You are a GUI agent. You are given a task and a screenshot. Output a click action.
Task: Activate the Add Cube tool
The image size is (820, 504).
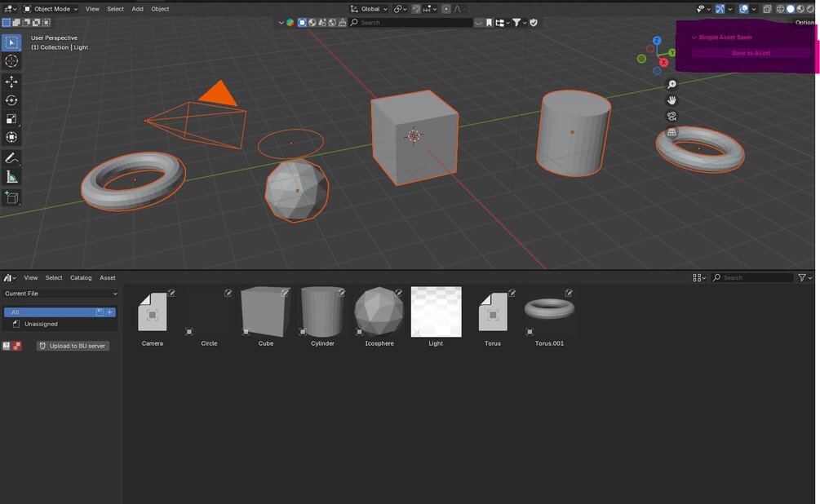tap(11, 197)
